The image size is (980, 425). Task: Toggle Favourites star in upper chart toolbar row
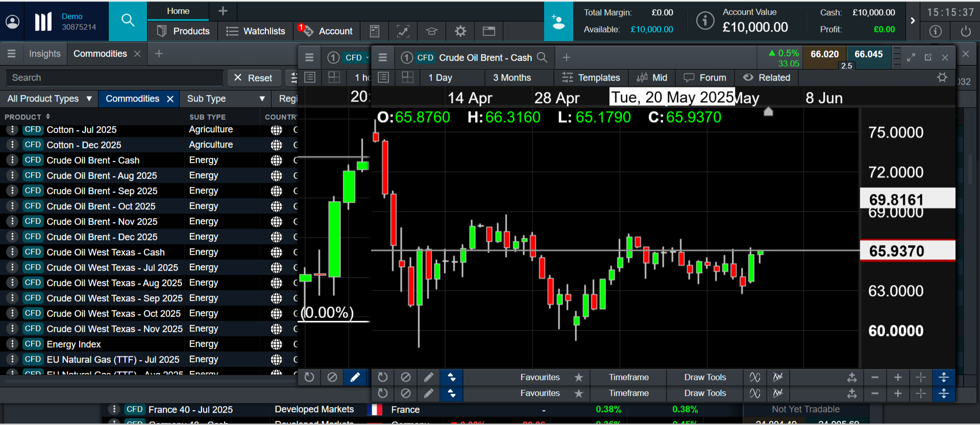578,377
